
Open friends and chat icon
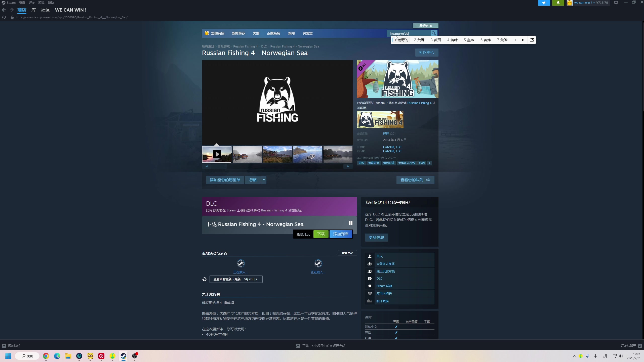[x=640, y=346]
